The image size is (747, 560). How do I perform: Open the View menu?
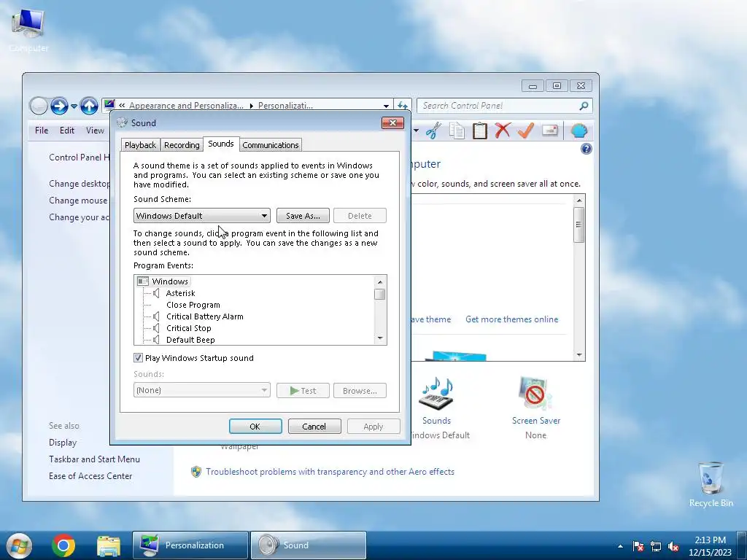pos(95,131)
